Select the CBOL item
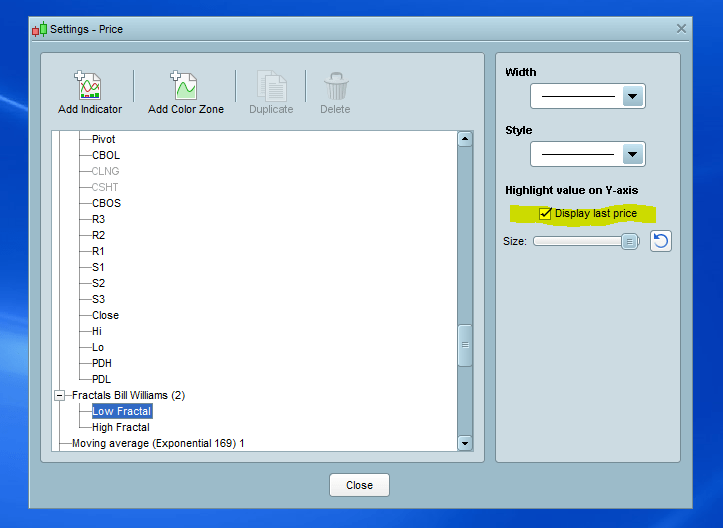The width and height of the screenshot is (723, 528). tap(106, 155)
